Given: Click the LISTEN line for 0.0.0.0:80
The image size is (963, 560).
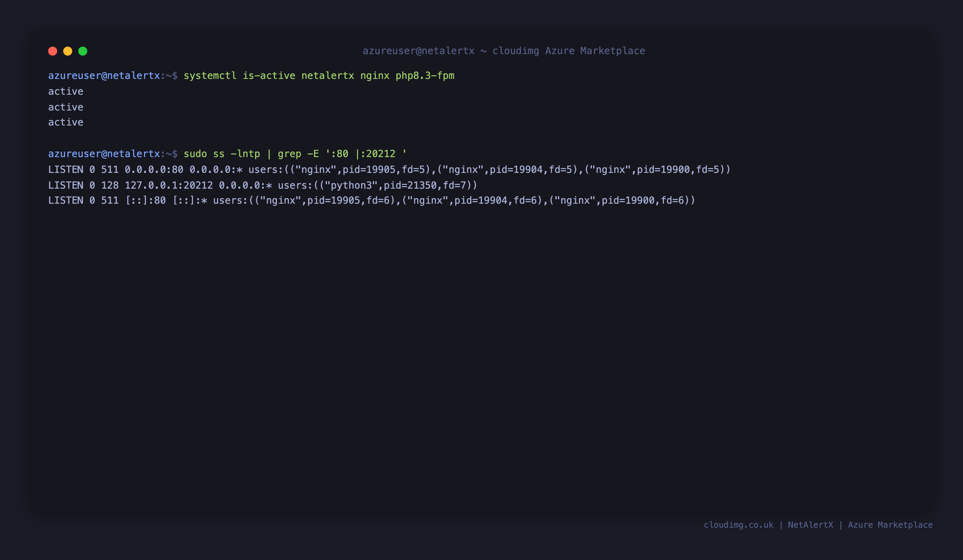Looking at the screenshot, I should click(x=389, y=170).
